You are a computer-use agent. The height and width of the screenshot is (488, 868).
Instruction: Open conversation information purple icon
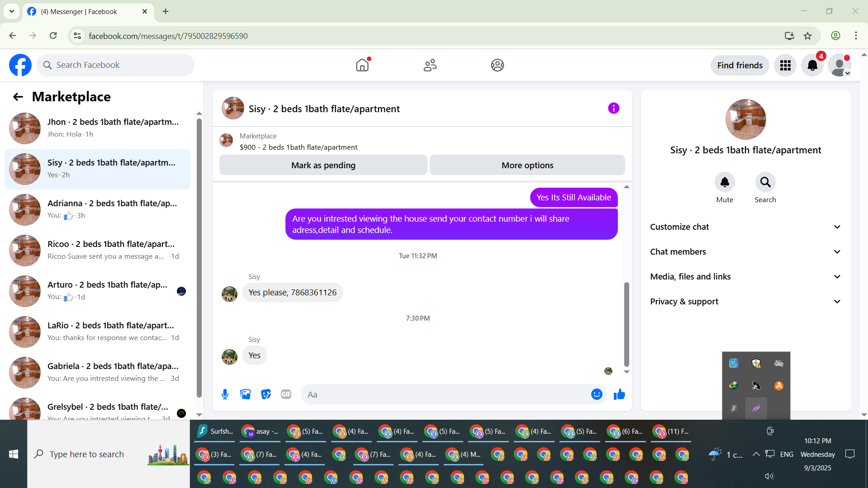(613, 108)
